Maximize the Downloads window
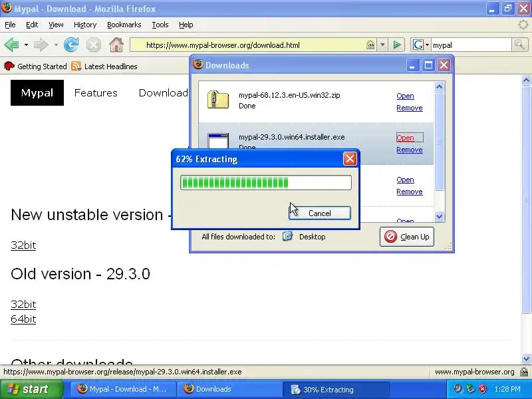This screenshot has width=532, height=399. [428, 65]
